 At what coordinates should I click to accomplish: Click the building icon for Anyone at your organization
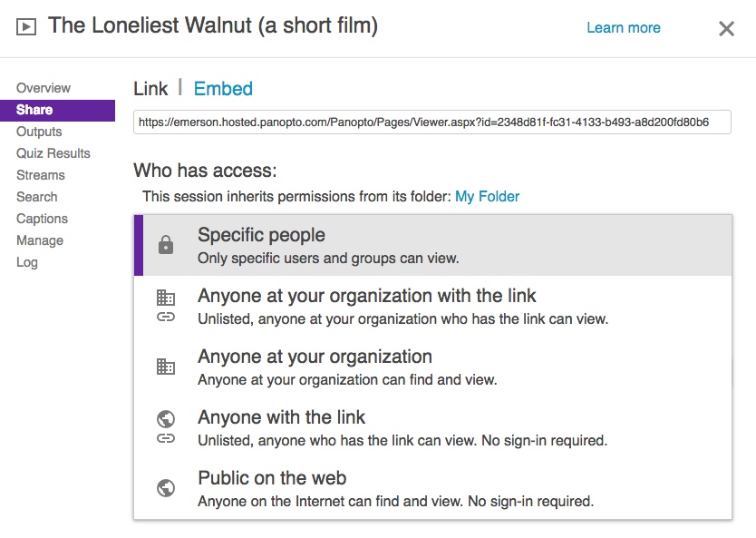click(165, 367)
